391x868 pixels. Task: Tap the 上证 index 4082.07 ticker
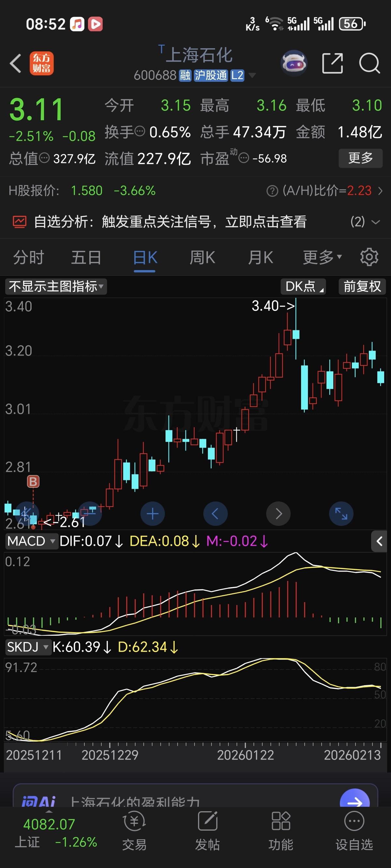pyautogui.click(x=56, y=833)
